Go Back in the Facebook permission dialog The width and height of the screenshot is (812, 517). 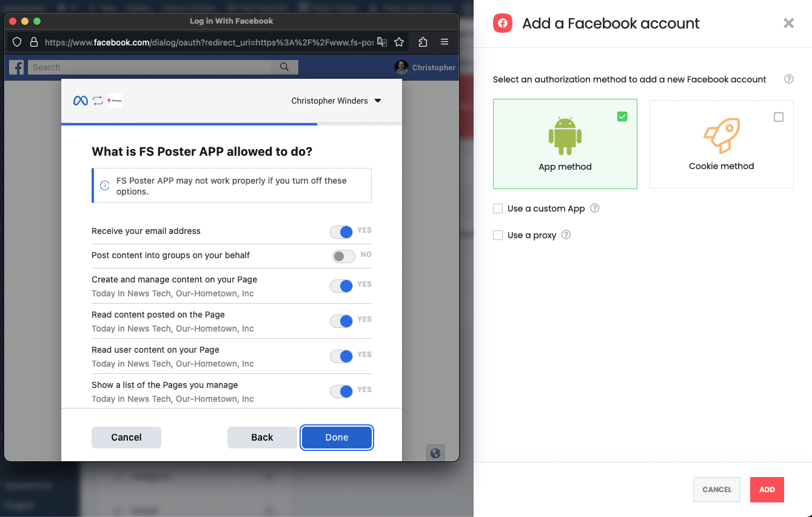click(262, 438)
